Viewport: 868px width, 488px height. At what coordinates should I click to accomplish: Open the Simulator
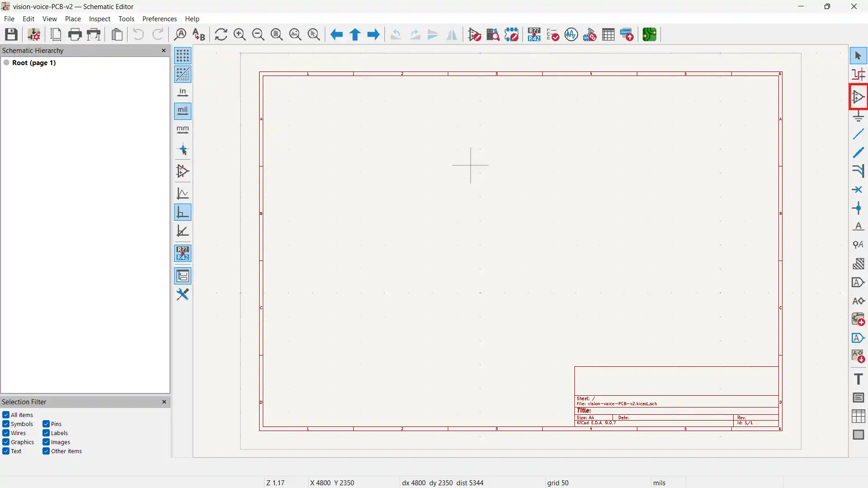pos(571,34)
